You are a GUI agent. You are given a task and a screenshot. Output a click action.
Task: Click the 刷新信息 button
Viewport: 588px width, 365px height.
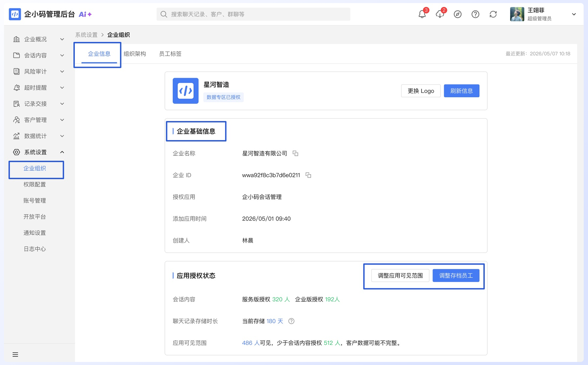coord(461,91)
